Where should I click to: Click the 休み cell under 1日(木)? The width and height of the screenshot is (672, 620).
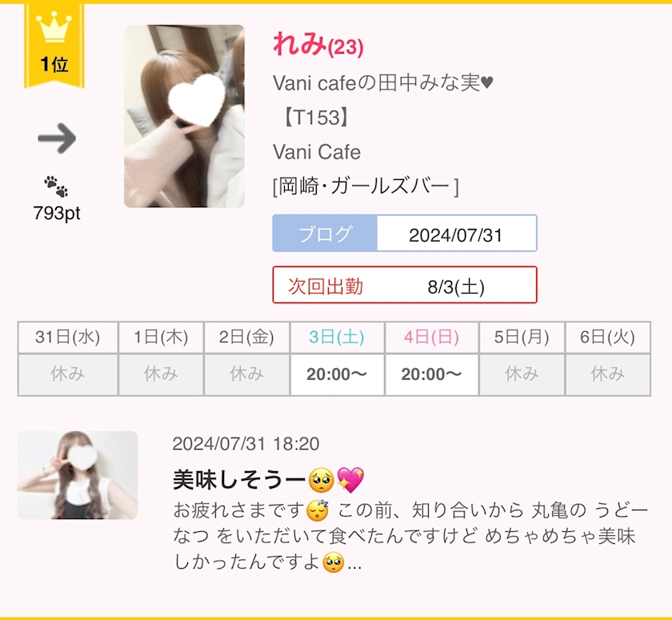tap(161, 374)
